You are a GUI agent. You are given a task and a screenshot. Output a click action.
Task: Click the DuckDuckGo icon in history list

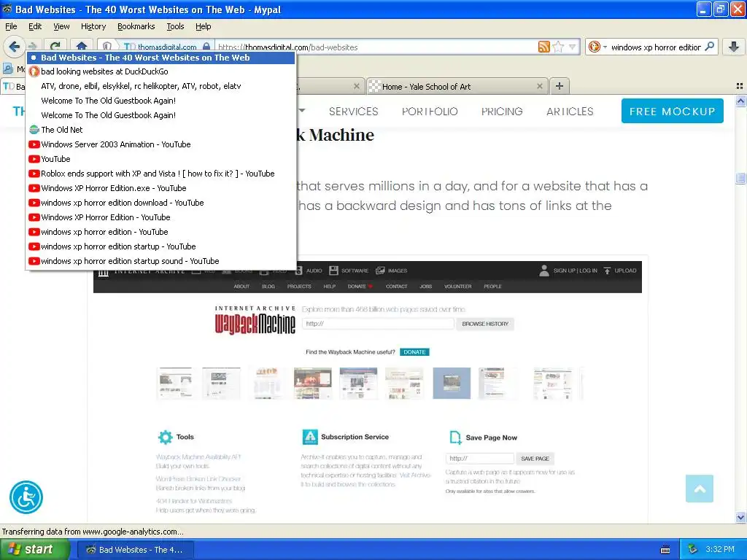[34, 71]
